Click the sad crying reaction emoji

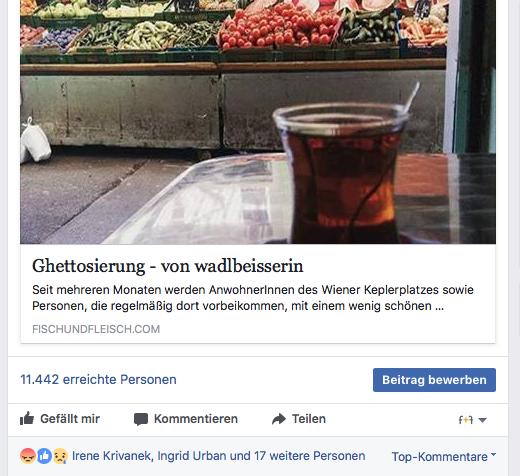[60, 456]
